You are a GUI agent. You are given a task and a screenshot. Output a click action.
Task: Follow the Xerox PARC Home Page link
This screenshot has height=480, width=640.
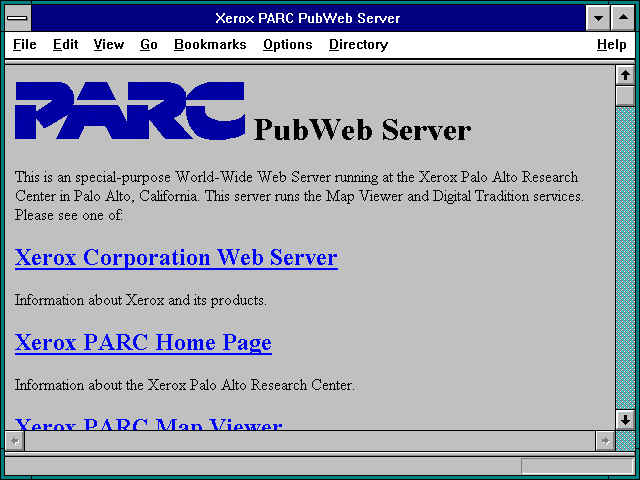(x=143, y=342)
